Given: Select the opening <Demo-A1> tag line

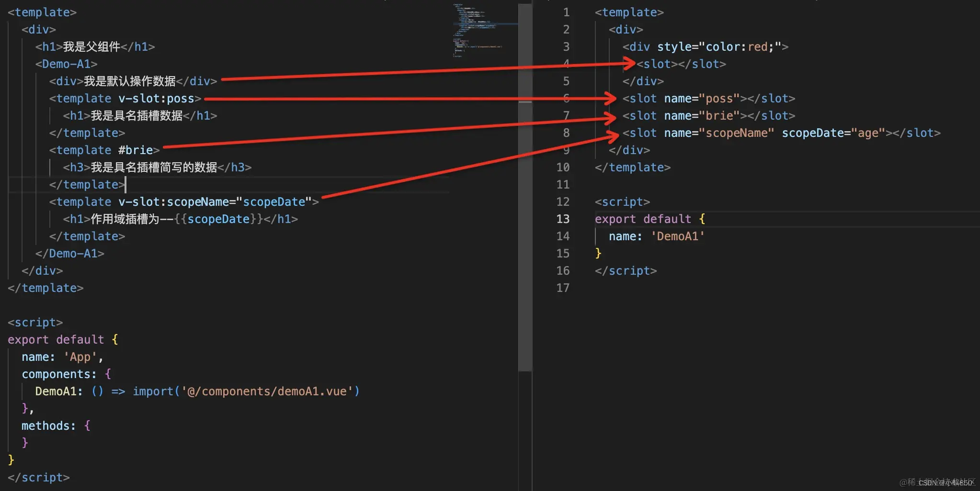Looking at the screenshot, I should pyautogui.click(x=66, y=64).
